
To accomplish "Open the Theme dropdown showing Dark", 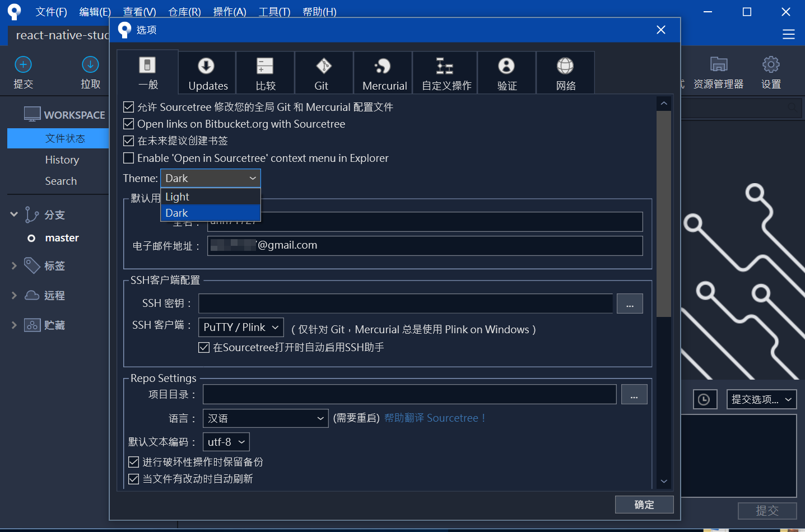I will tap(211, 178).
